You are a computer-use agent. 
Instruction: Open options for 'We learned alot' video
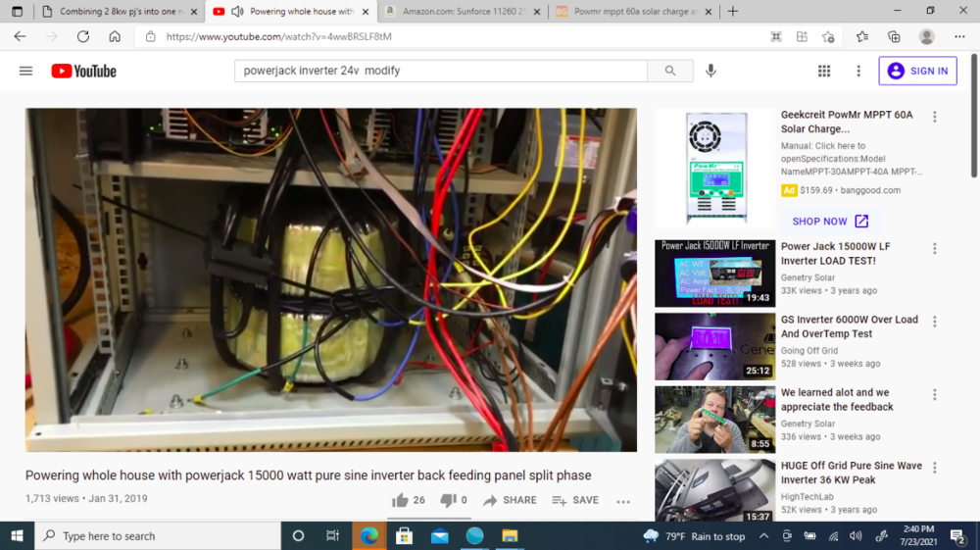[x=934, y=394]
